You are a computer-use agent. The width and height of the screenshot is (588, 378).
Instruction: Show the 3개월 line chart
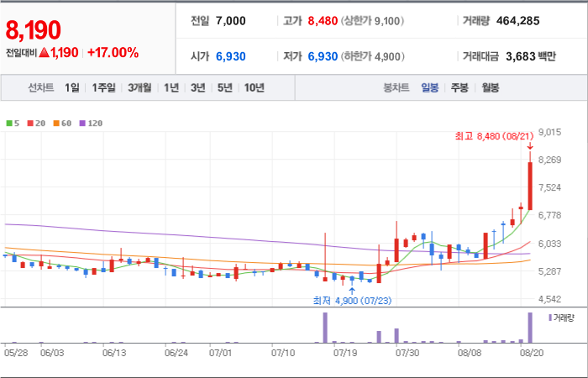pyautogui.click(x=139, y=87)
